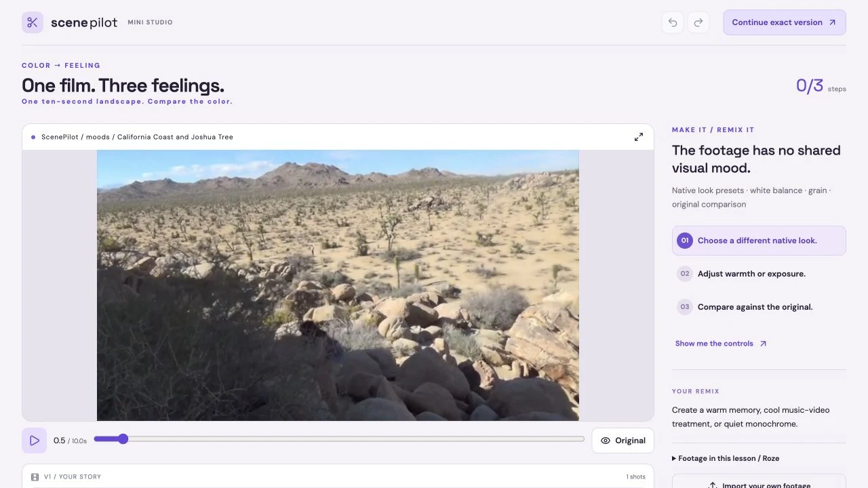Undo the last edit
Image resolution: width=868 pixels, height=488 pixels.
pos(673,22)
